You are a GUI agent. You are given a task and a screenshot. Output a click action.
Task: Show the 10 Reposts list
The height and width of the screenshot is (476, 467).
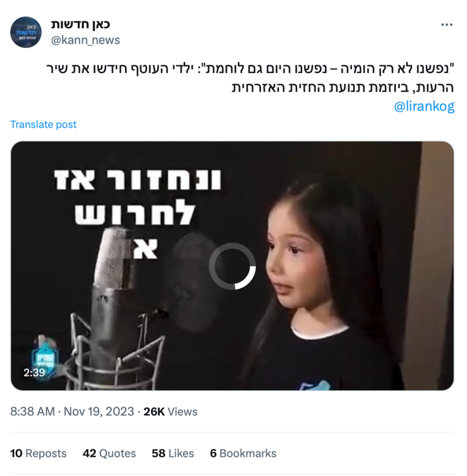pos(38,453)
